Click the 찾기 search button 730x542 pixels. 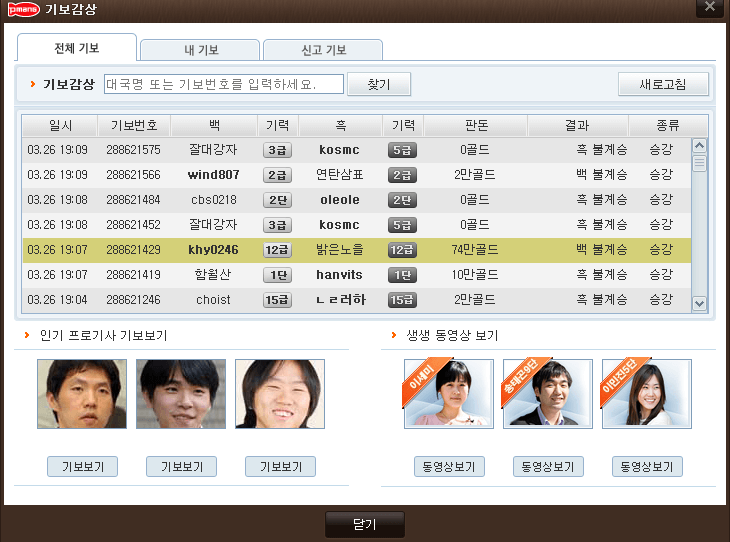click(379, 84)
